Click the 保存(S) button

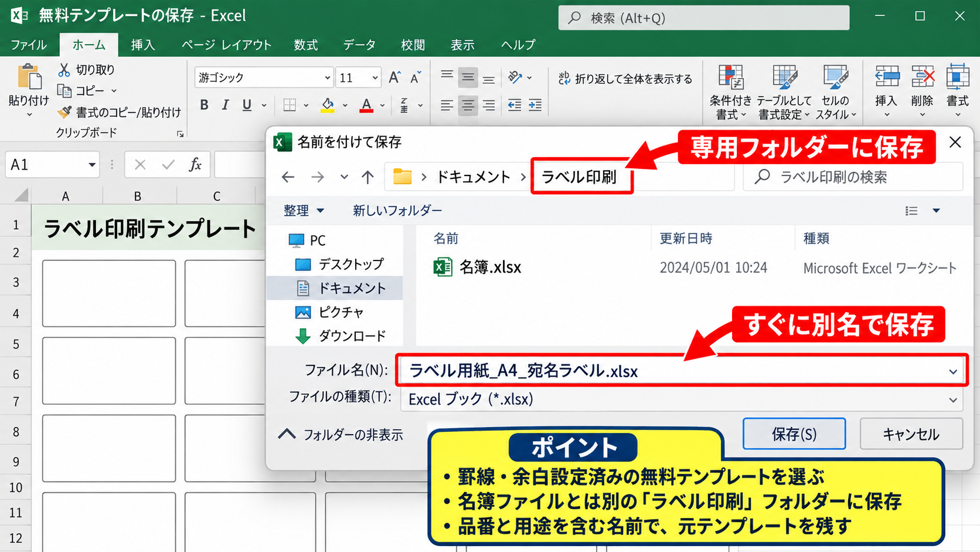click(794, 434)
